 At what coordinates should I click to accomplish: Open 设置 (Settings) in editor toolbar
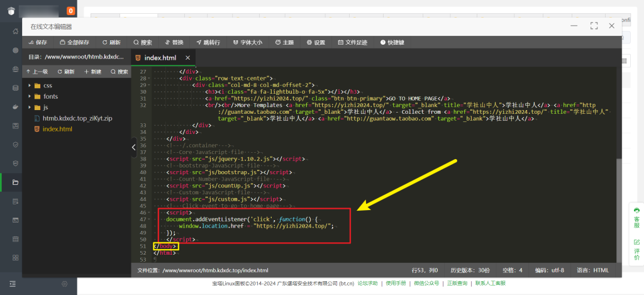tap(316, 43)
